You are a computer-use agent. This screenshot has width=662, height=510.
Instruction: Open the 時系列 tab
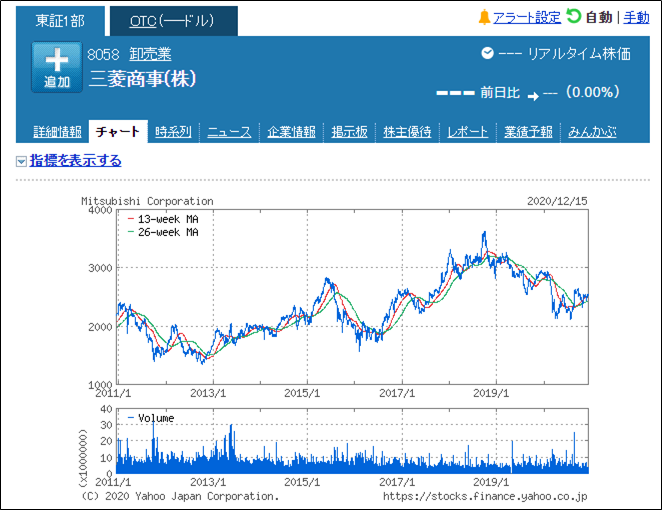pos(173,132)
